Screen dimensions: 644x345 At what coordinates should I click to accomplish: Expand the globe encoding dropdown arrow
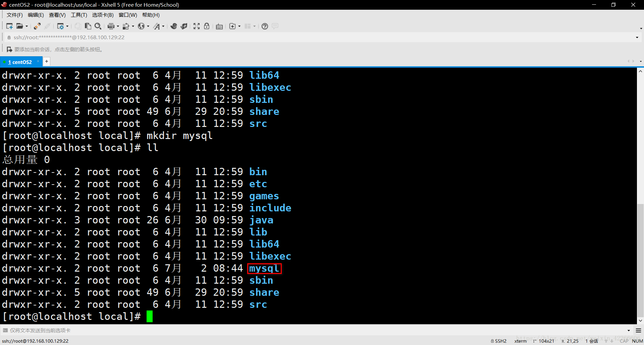[148, 26]
